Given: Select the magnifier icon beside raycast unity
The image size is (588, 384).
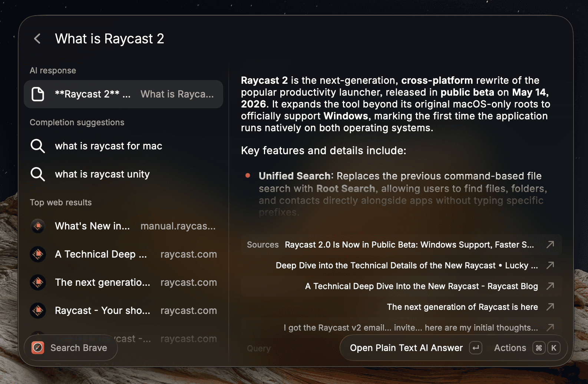Looking at the screenshot, I should (38, 174).
